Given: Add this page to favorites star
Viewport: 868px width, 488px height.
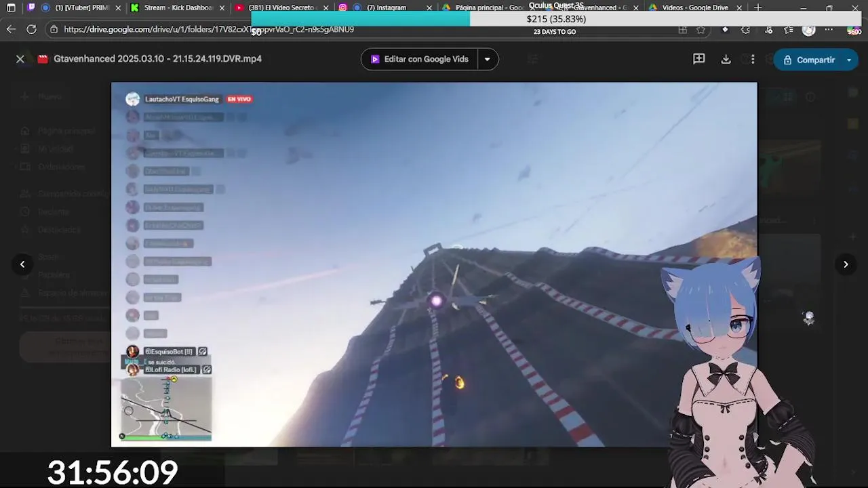Looking at the screenshot, I should pos(701,30).
